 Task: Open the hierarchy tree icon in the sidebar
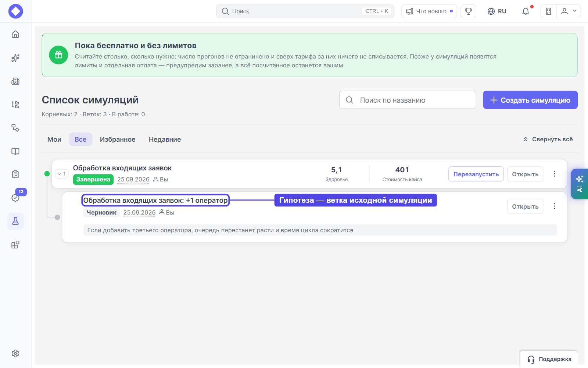pyautogui.click(x=15, y=105)
